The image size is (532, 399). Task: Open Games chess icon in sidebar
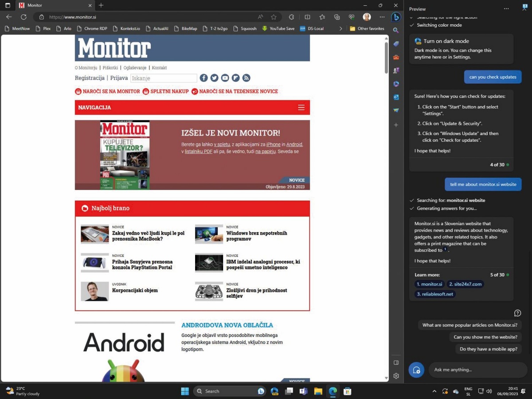(396, 70)
